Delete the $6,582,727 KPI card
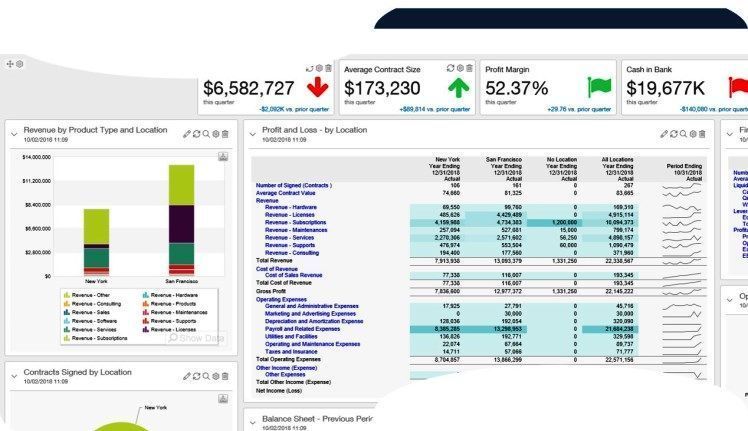 click(328, 68)
